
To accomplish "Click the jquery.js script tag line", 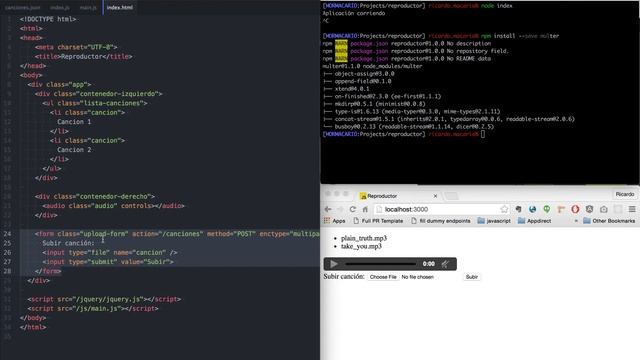I will click(x=104, y=299).
